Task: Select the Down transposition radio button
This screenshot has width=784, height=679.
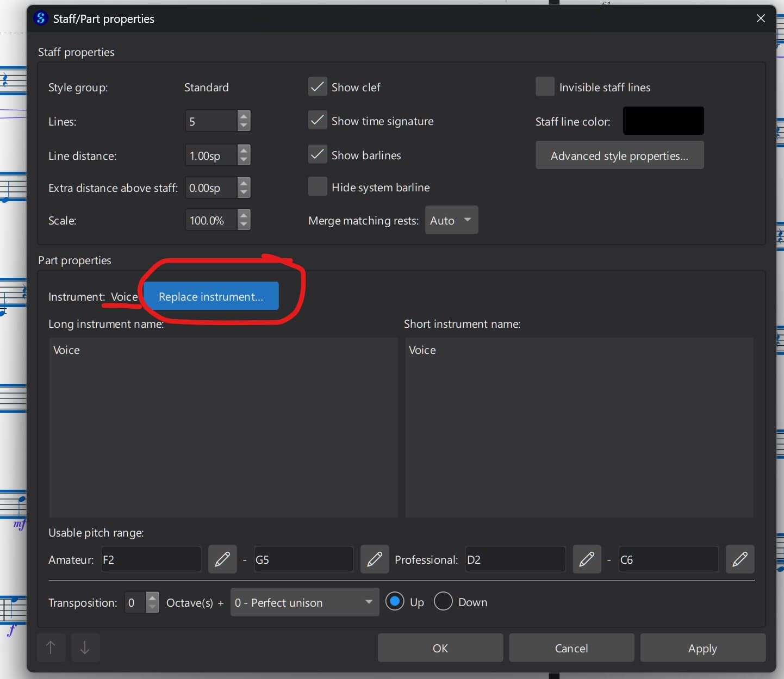Action: pos(443,602)
